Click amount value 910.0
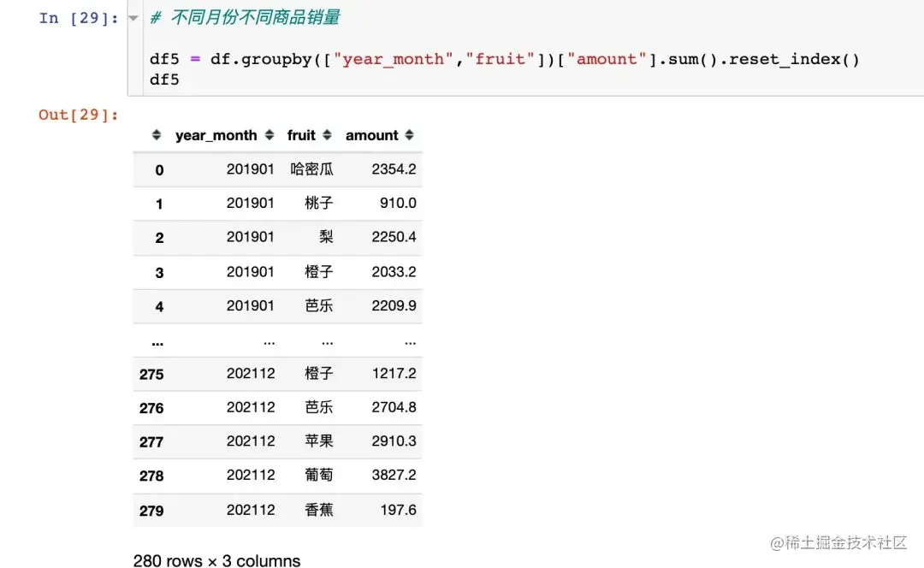The image size is (924, 568). [398, 203]
